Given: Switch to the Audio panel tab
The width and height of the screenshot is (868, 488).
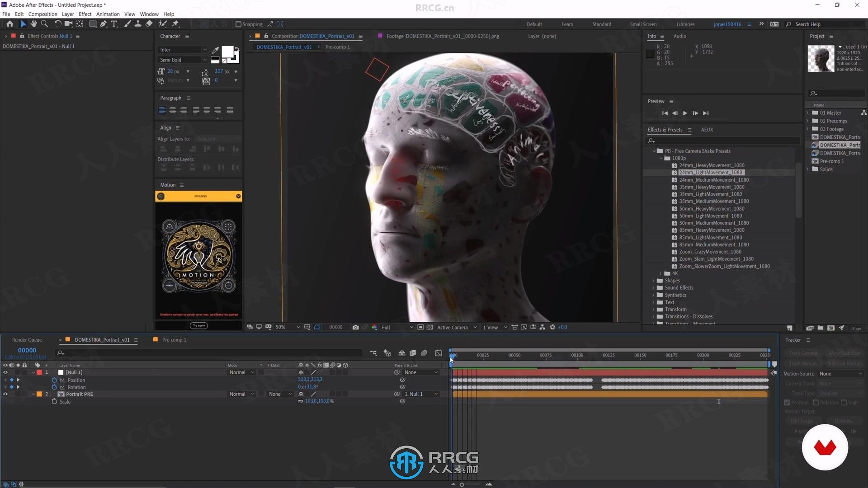Looking at the screenshot, I should [x=679, y=36].
